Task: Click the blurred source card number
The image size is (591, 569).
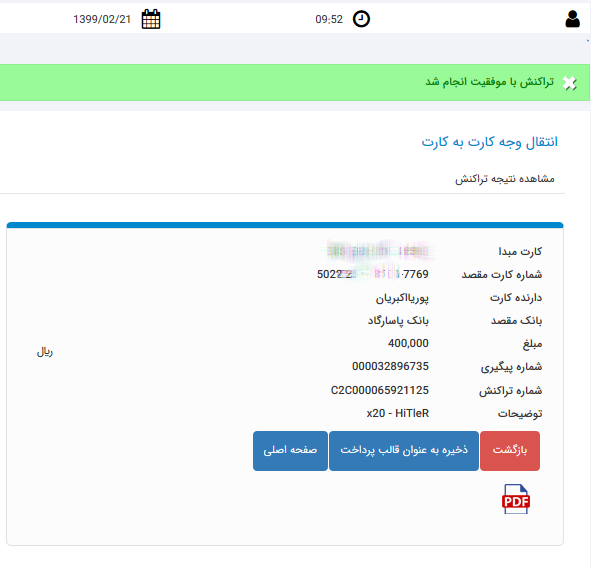Action: 378,251
